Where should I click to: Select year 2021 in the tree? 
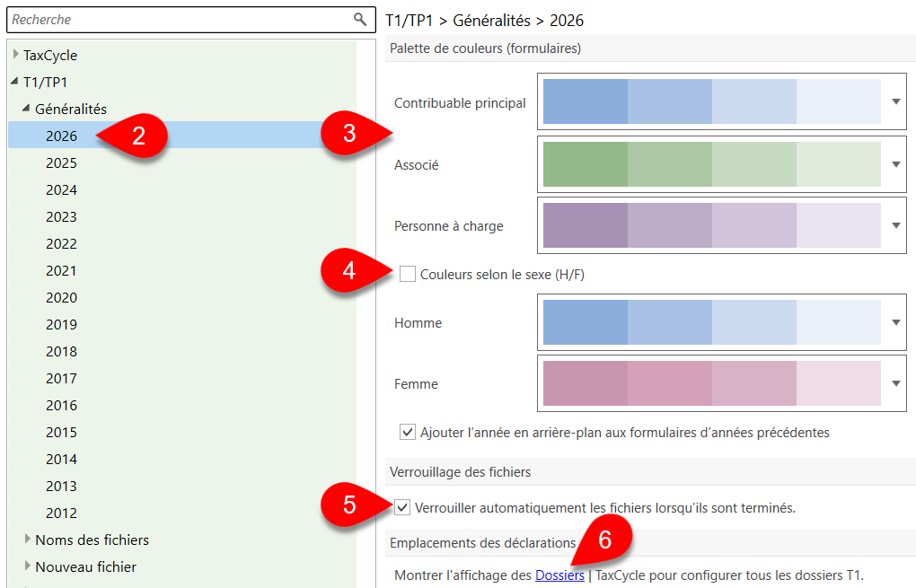pyautogui.click(x=61, y=270)
